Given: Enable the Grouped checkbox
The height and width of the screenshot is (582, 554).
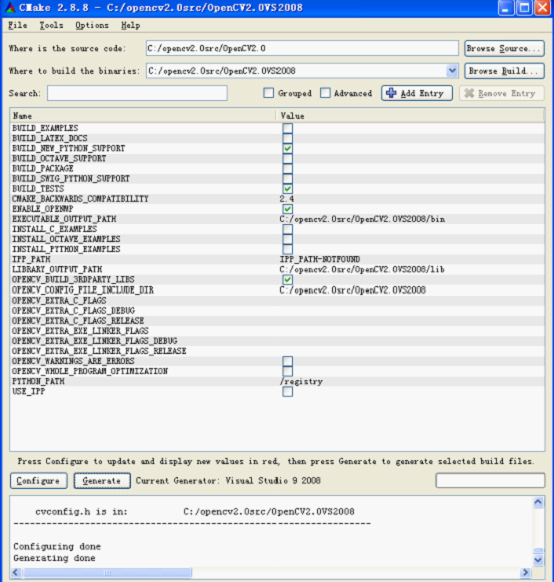Looking at the screenshot, I should tap(268, 93).
